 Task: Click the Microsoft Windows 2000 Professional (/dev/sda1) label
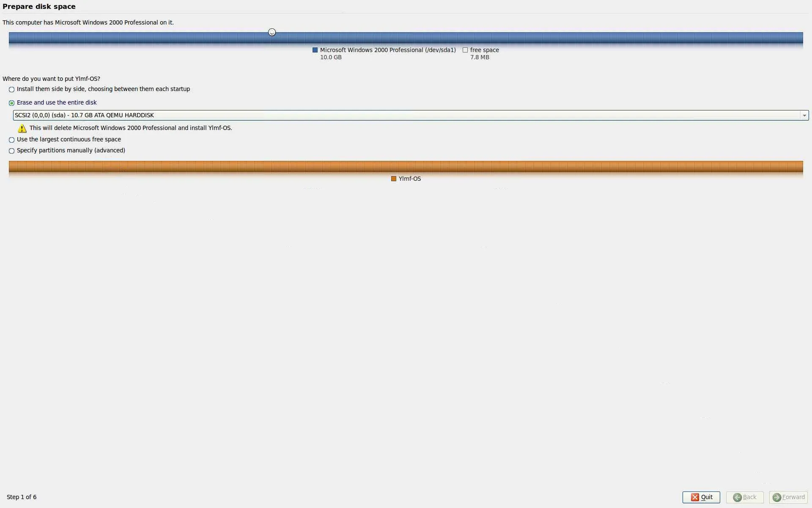click(x=388, y=50)
